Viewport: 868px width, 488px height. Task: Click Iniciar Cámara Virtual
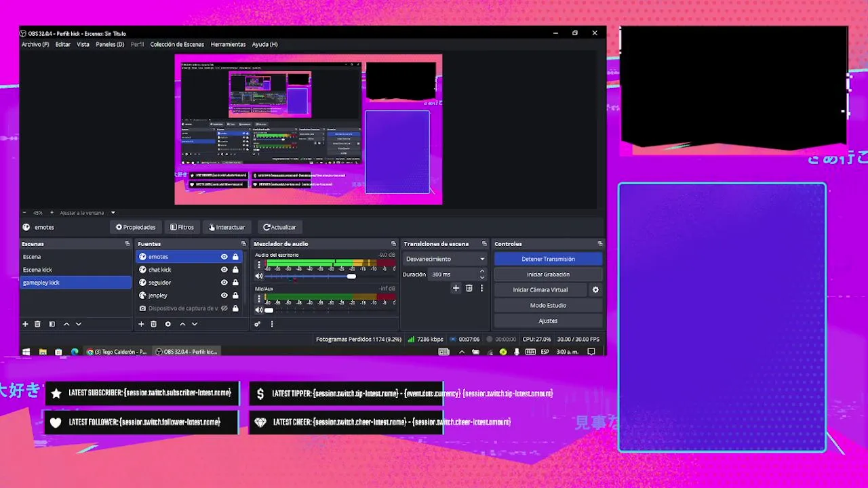(x=540, y=289)
